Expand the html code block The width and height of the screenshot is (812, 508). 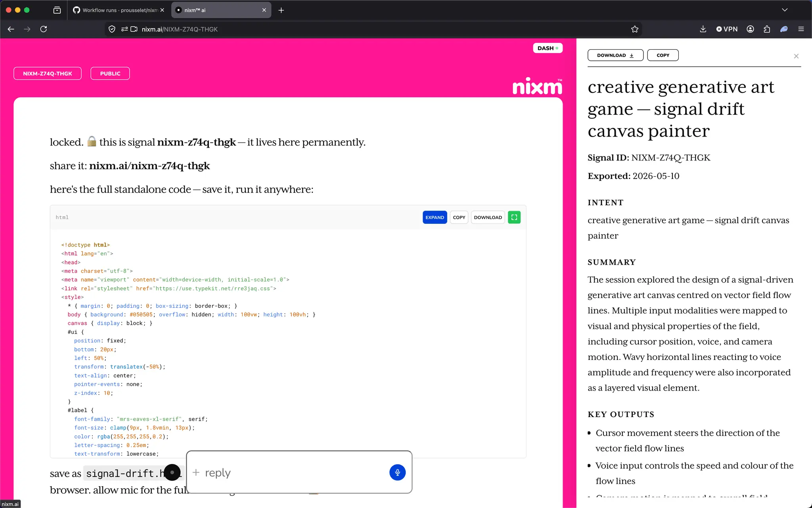coord(435,217)
